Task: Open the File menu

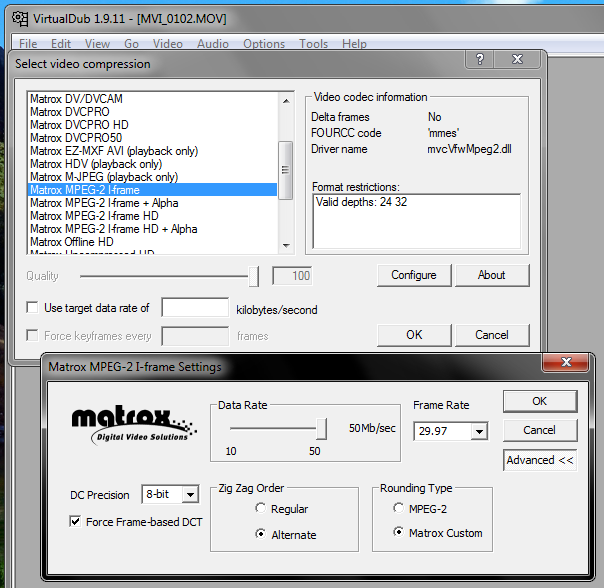Action: tap(28, 44)
